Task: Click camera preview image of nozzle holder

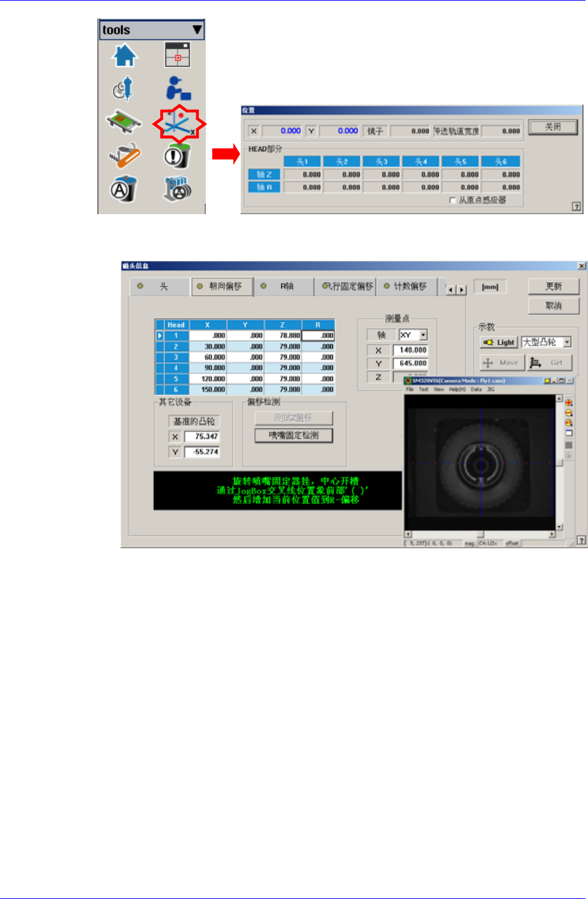Action: (x=480, y=462)
